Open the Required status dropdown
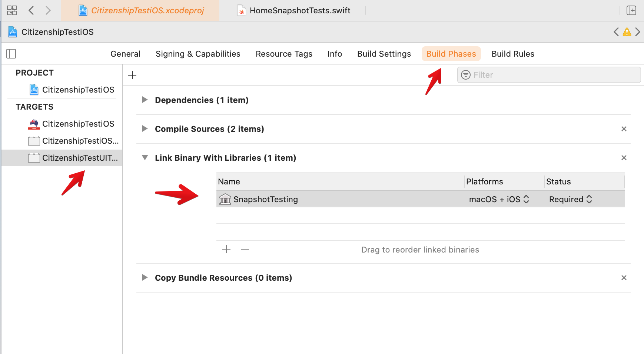The height and width of the screenshot is (354, 644). pyautogui.click(x=571, y=199)
